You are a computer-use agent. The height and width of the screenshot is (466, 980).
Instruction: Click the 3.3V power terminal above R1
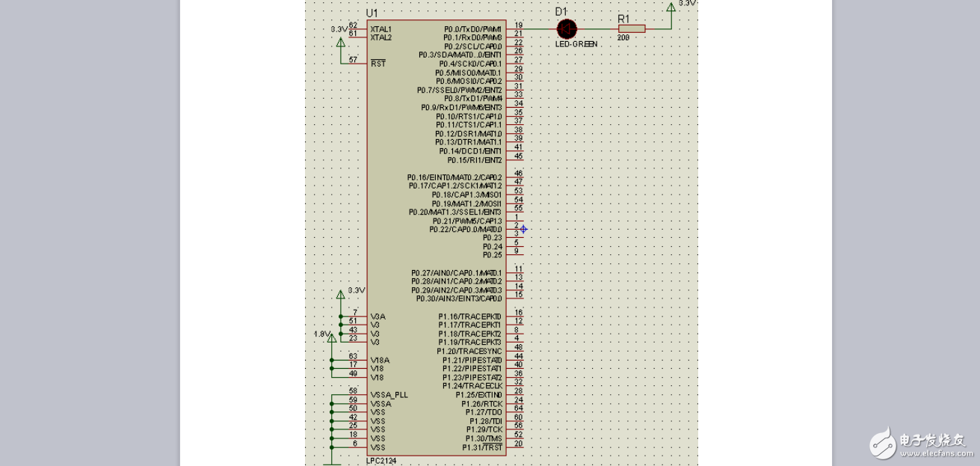671,7
